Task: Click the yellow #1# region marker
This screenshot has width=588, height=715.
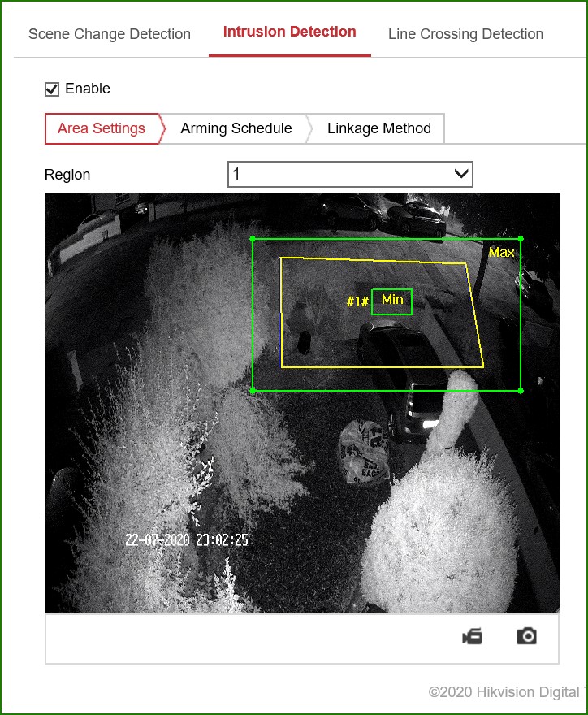Action: pos(357,302)
